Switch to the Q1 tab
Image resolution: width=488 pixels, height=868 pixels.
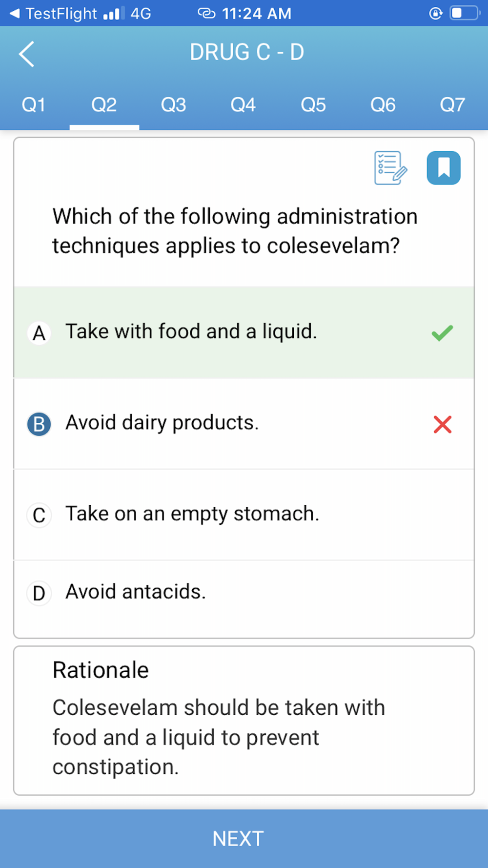(x=34, y=105)
